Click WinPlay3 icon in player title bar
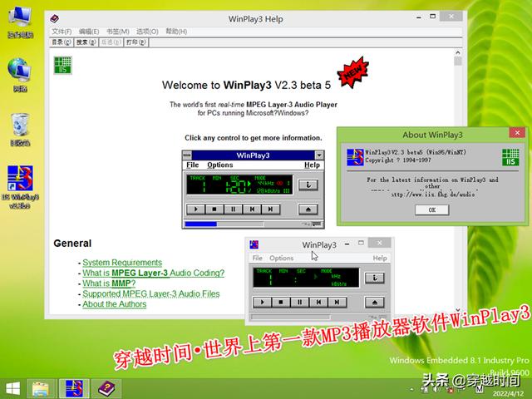 click(x=254, y=244)
